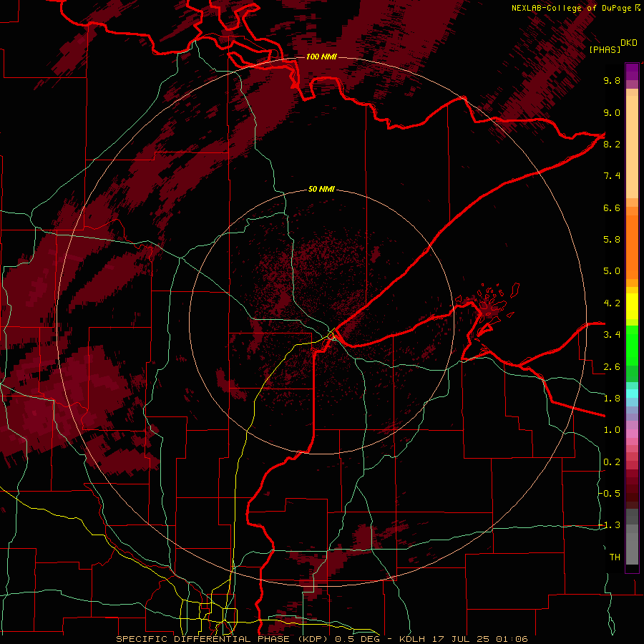Click the 6.6 legend value
The width and height of the screenshot is (644, 644).
pos(612,208)
